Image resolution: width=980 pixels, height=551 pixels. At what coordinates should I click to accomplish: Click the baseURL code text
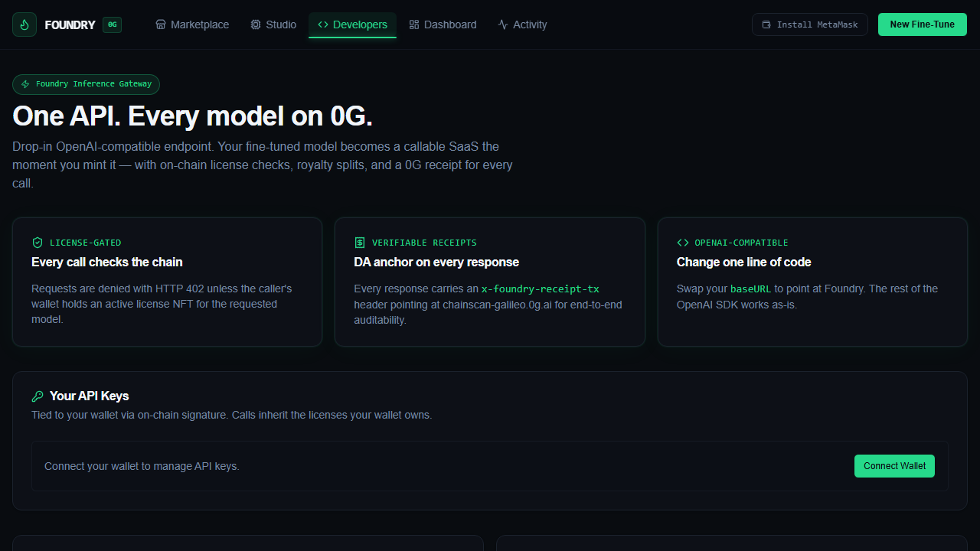(x=751, y=289)
